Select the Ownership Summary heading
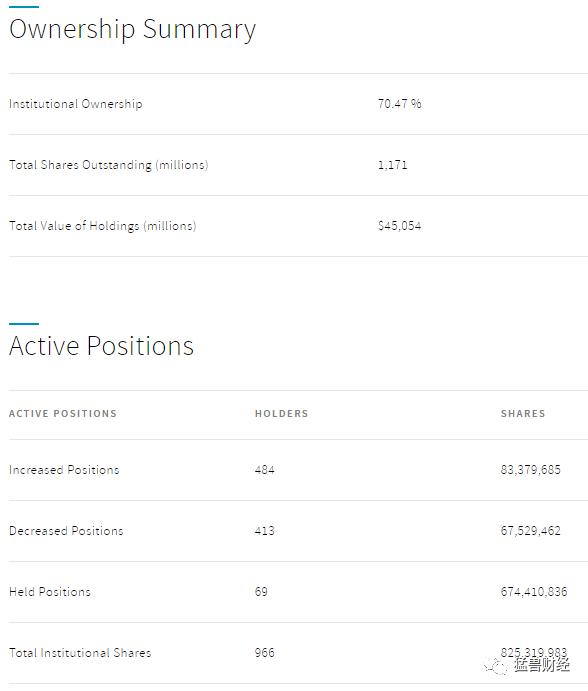The image size is (588, 691). point(132,30)
